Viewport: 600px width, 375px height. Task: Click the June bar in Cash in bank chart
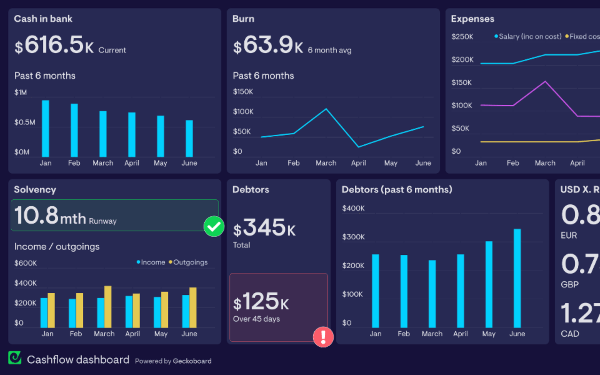click(189, 139)
